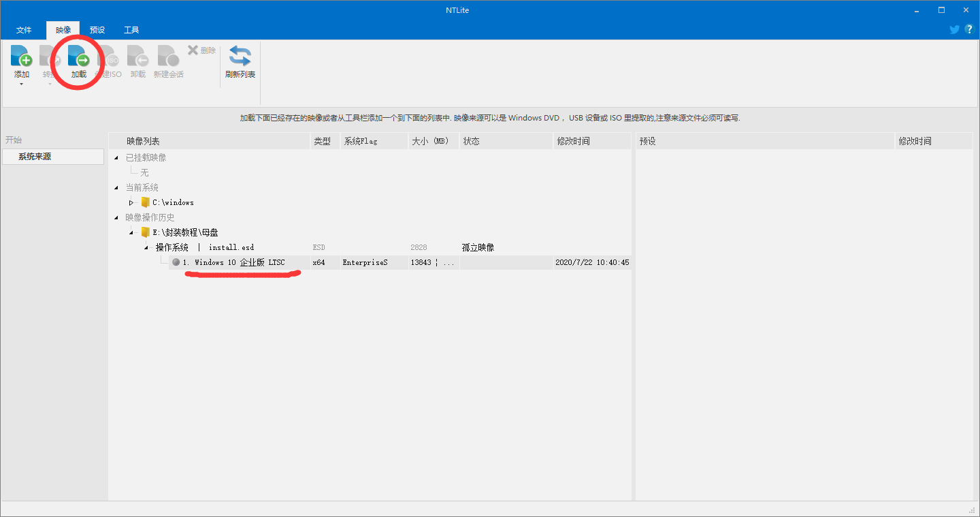Collapse the E:\封装教程\母盘 node
The image size is (980, 517).
click(x=131, y=233)
